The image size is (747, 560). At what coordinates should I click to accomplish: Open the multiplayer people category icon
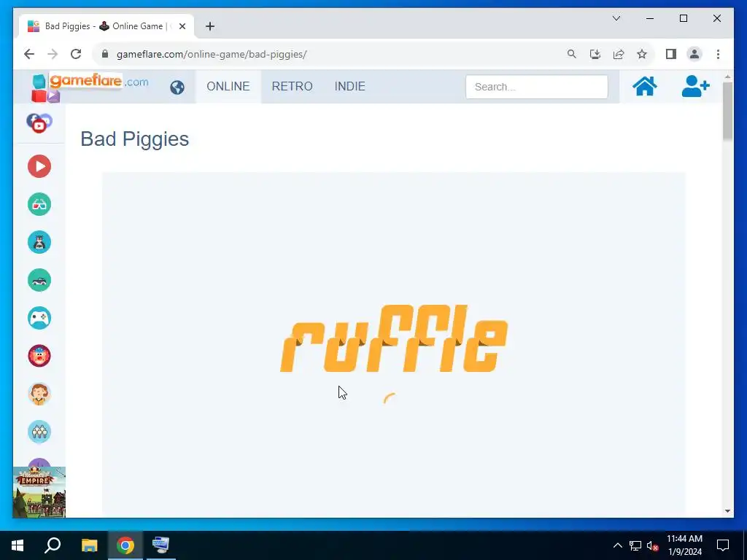(x=39, y=432)
